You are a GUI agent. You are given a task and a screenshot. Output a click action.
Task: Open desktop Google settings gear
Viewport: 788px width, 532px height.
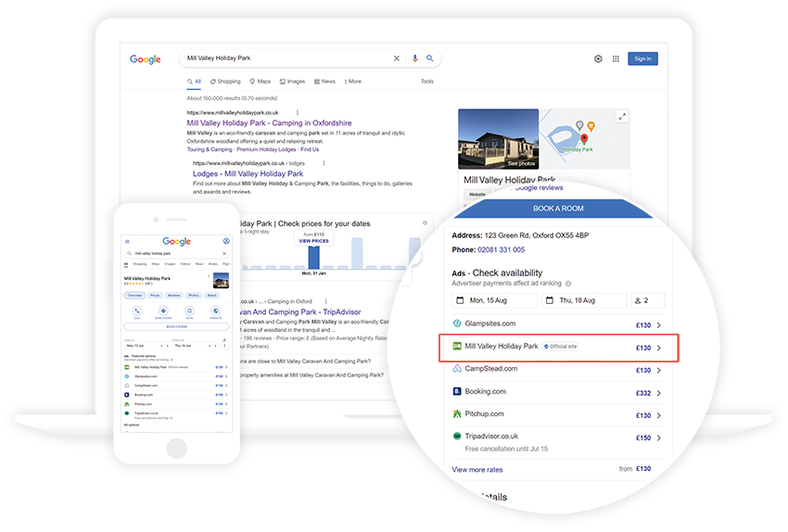tap(598, 58)
